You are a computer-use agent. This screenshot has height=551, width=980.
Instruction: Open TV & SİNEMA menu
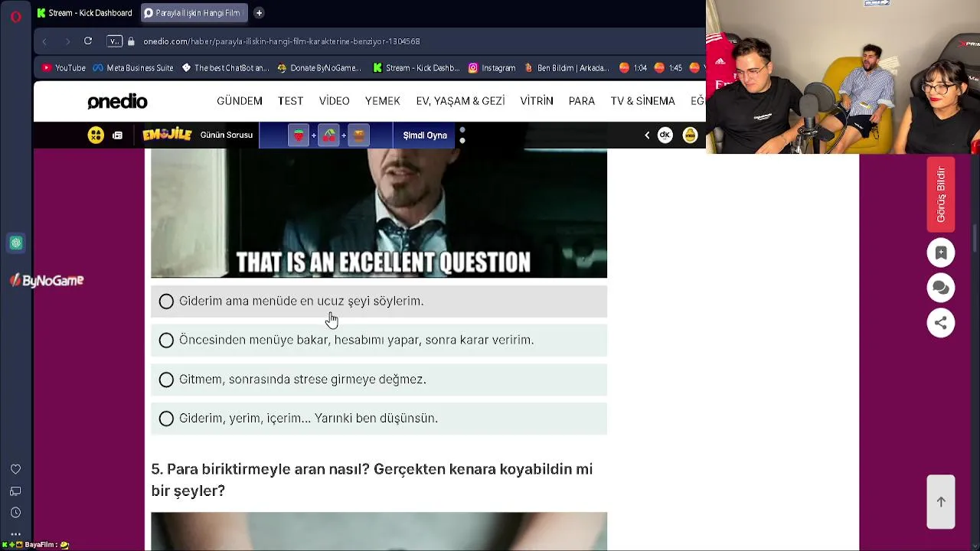(x=643, y=101)
